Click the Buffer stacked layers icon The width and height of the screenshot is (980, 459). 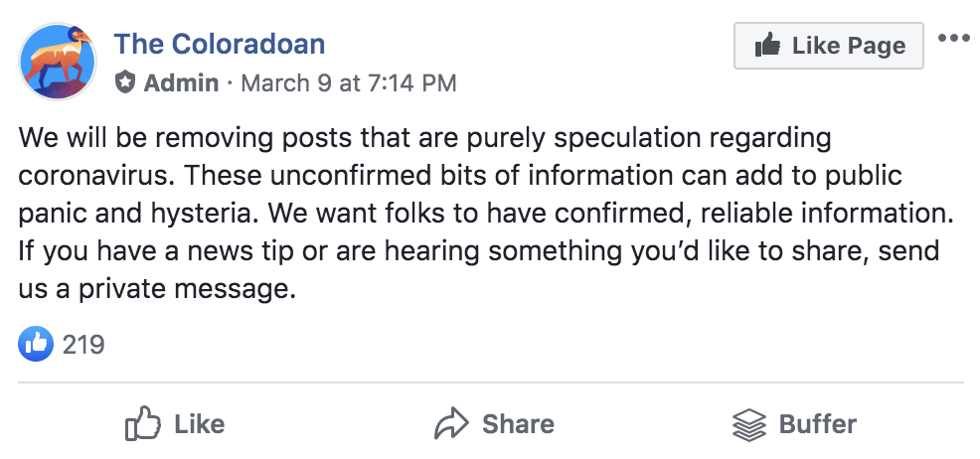pyautogui.click(x=749, y=425)
